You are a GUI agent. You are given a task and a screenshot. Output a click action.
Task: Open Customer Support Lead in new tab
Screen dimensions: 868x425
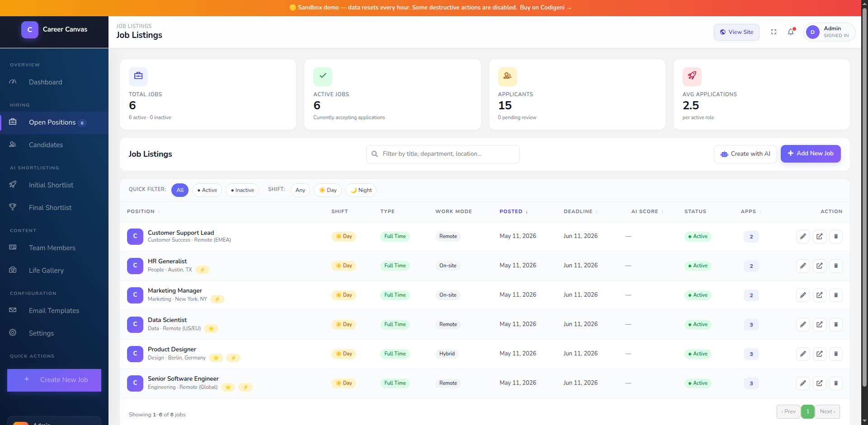(819, 236)
